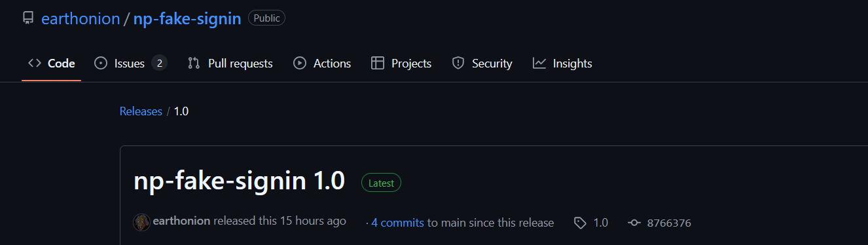Click the Security shield icon

pyautogui.click(x=458, y=64)
